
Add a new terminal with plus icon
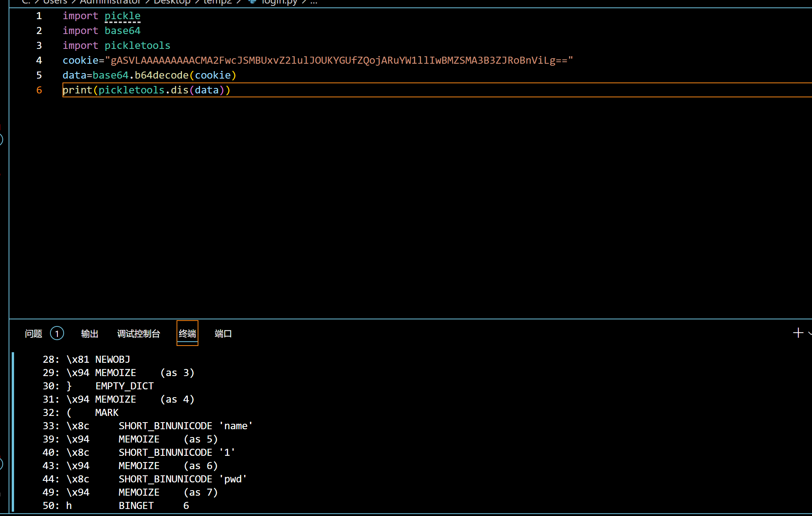pos(798,333)
